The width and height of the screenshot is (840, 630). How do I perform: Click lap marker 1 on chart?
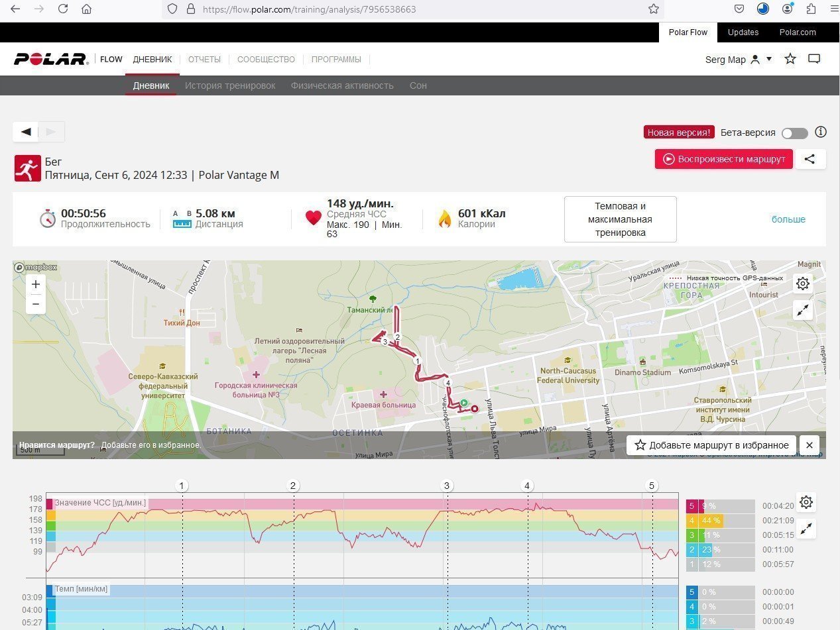pos(182,486)
